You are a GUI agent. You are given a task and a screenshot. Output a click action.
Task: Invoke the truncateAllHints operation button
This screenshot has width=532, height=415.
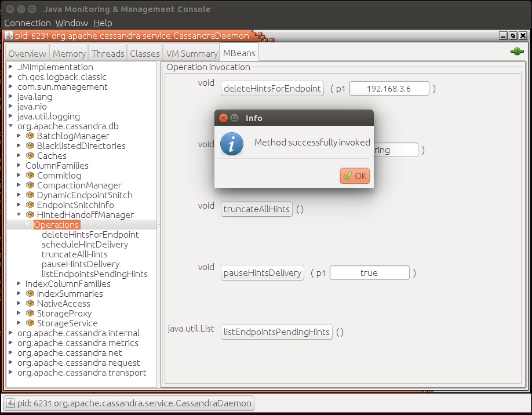click(x=257, y=209)
